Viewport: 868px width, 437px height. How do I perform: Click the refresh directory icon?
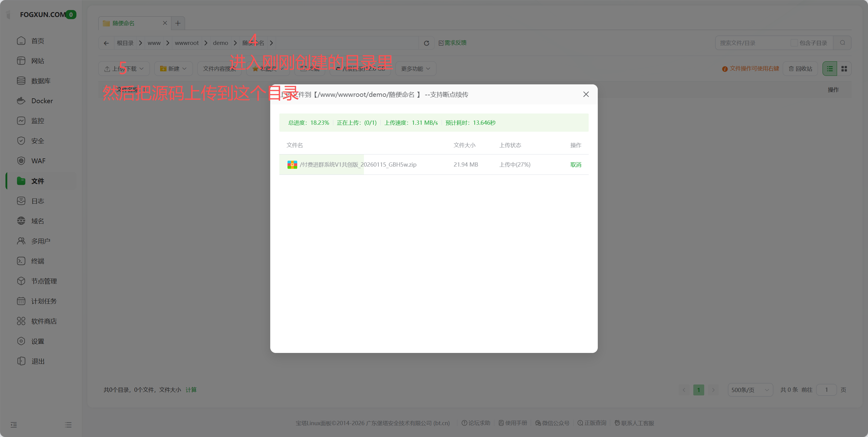pyautogui.click(x=426, y=43)
